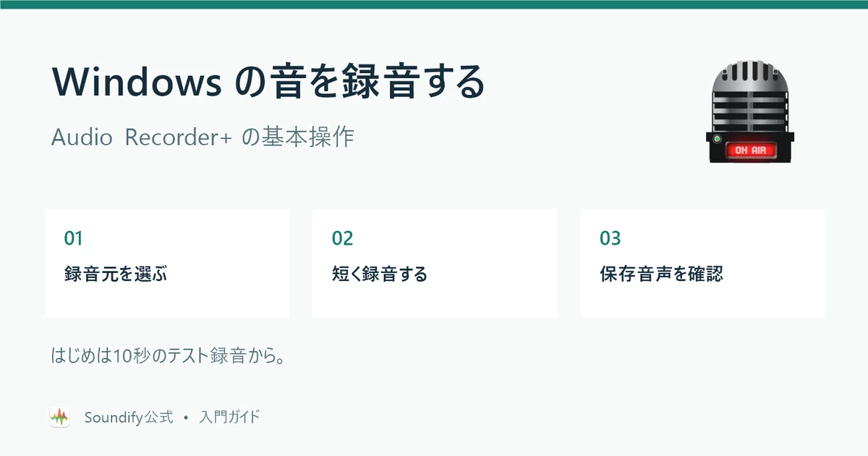Open the Soundify公式 link
868x456 pixels.
[129, 417]
